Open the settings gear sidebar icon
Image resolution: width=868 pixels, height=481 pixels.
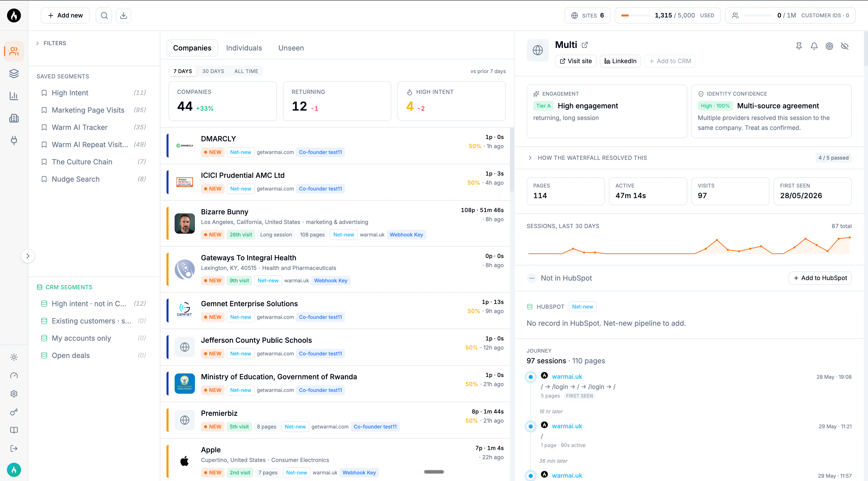14,394
